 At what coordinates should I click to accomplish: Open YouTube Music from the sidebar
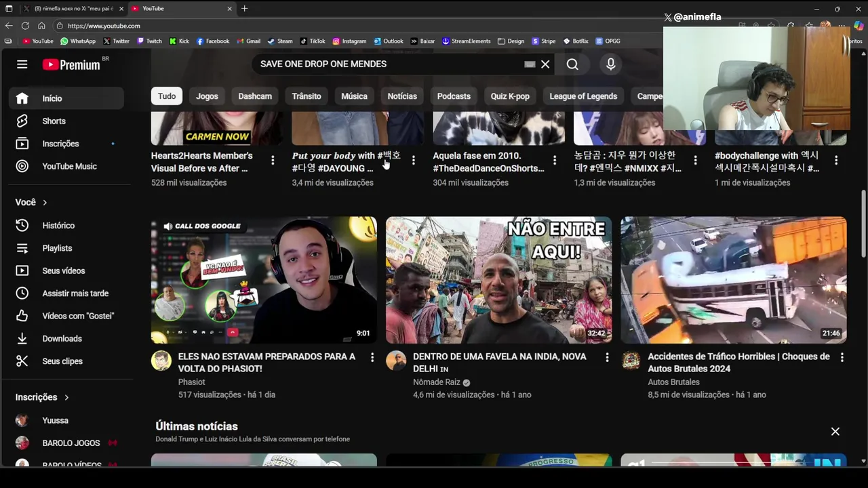click(66, 166)
